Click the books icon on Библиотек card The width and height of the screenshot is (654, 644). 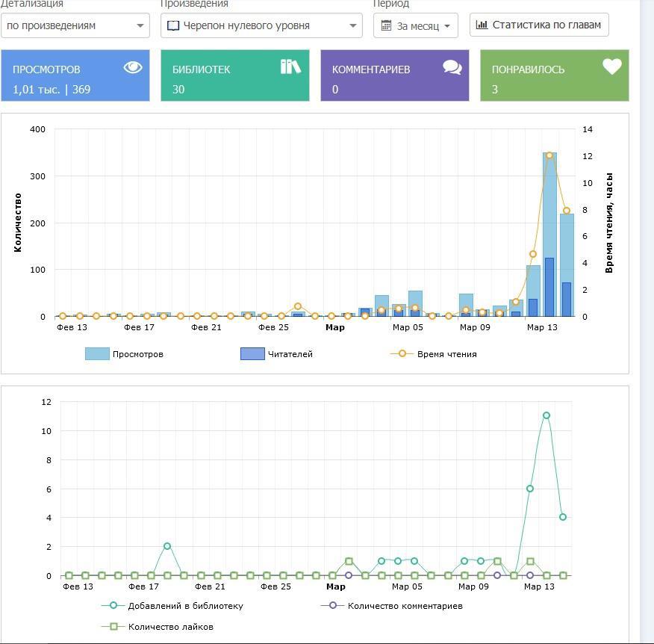(x=290, y=67)
